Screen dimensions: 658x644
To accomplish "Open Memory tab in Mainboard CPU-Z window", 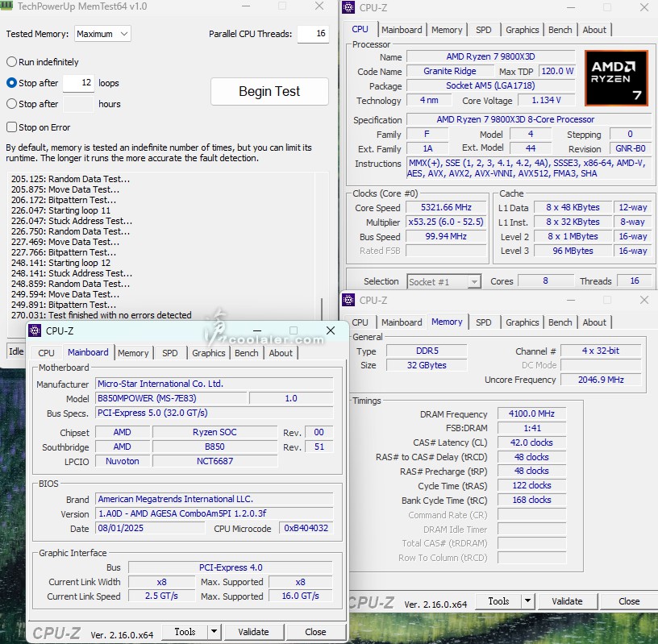I will [133, 353].
